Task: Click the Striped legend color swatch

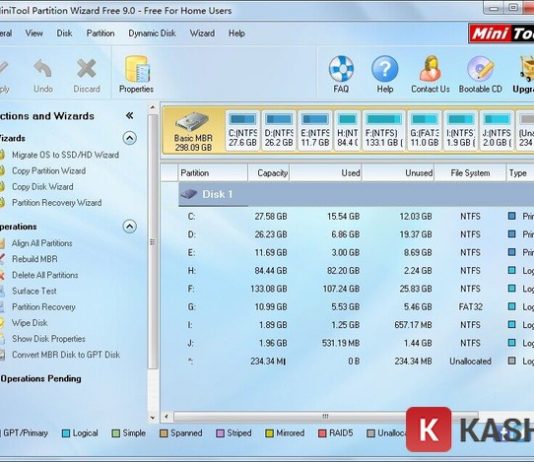Action: tap(221, 433)
